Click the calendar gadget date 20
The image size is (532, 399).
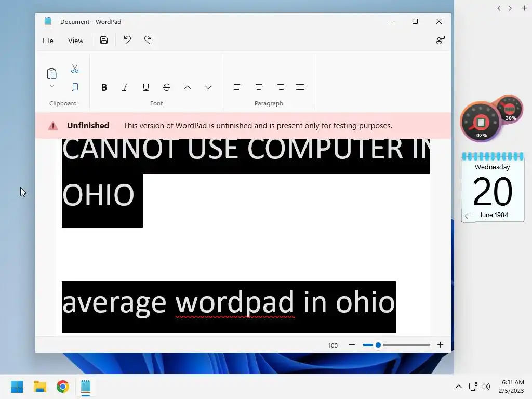(x=493, y=192)
